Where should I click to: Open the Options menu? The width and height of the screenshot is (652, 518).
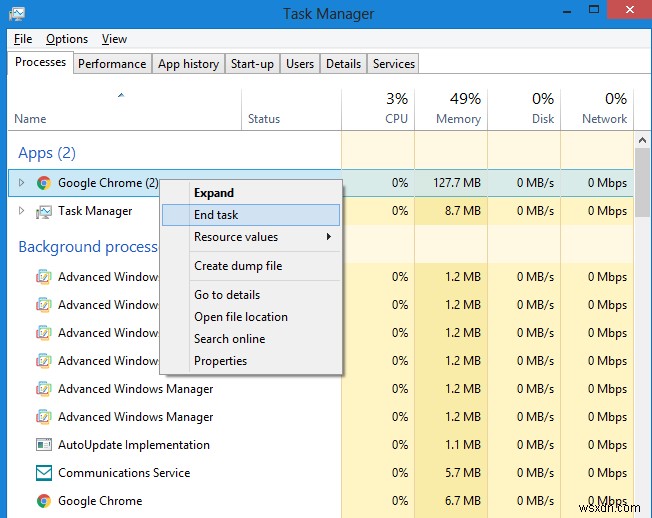point(67,39)
